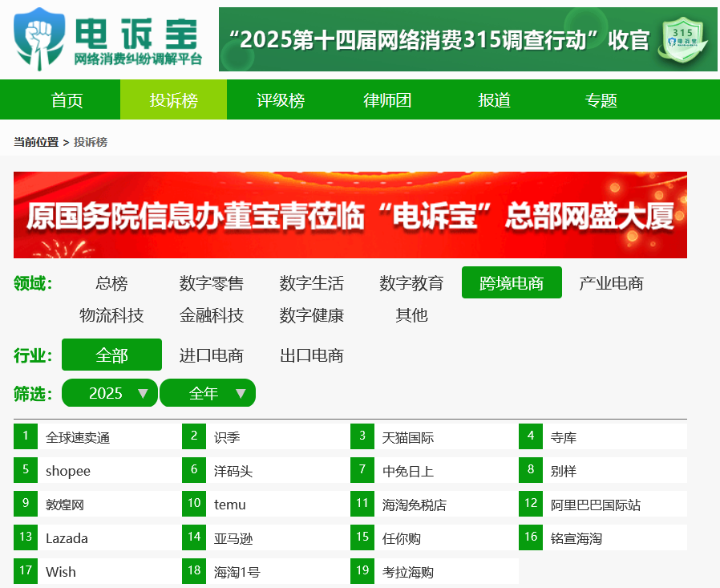Select the 出口电商 industry filter
The width and height of the screenshot is (720, 588).
pyautogui.click(x=311, y=355)
